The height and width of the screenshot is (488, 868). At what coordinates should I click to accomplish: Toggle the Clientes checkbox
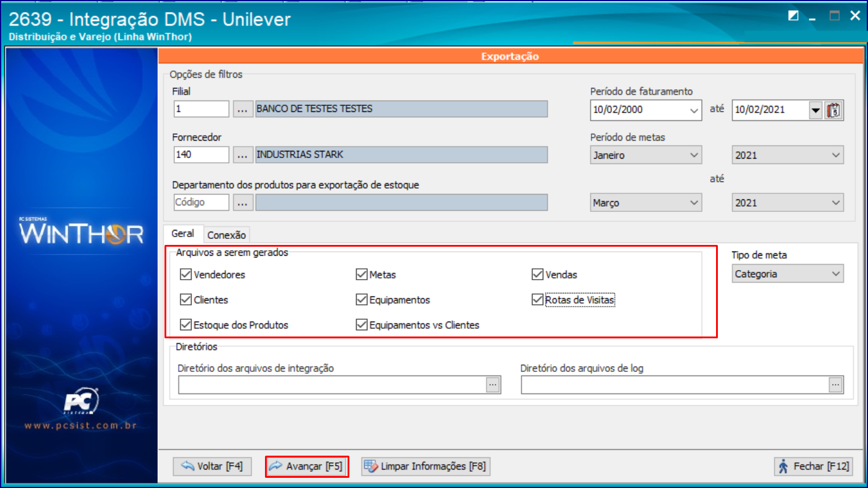185,299
